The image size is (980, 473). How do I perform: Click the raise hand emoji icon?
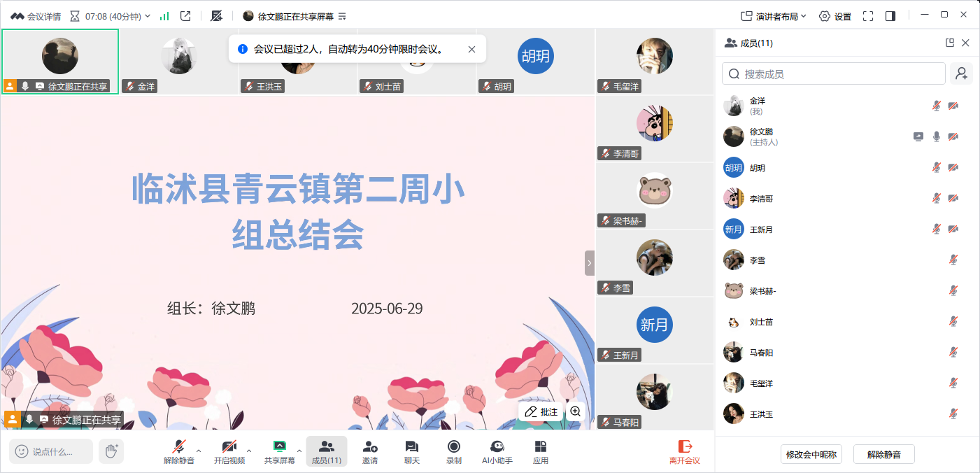coord(111,451)
